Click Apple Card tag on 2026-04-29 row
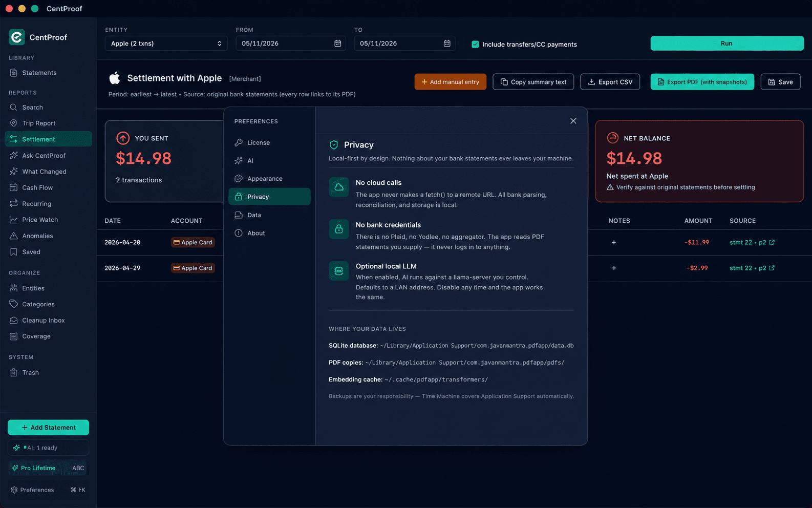 click(193, 268)
